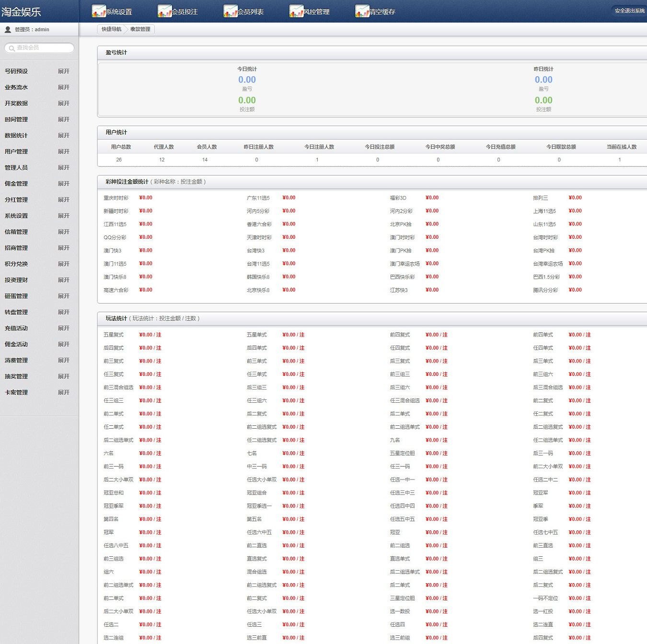Screen dimensions: 647x644
Task: Click the 快捷导航 breadcrumb link
Action: pos(111,29)
